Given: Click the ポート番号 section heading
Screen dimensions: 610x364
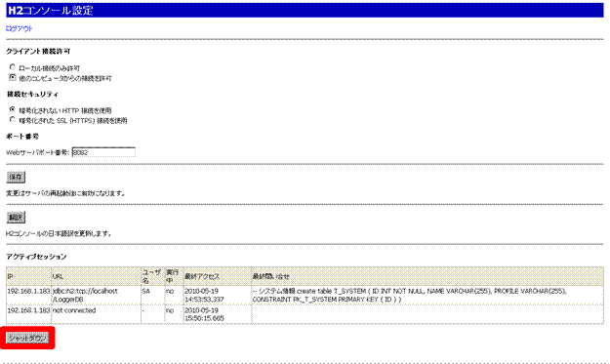Looking at the screenshot, I should (22, 136).
